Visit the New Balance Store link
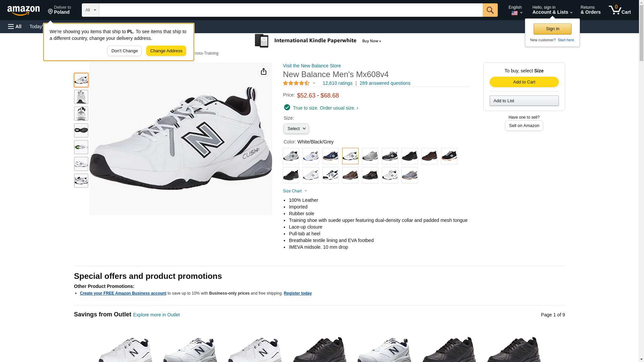Screen dimensions: 644x362 coord(312,66)
